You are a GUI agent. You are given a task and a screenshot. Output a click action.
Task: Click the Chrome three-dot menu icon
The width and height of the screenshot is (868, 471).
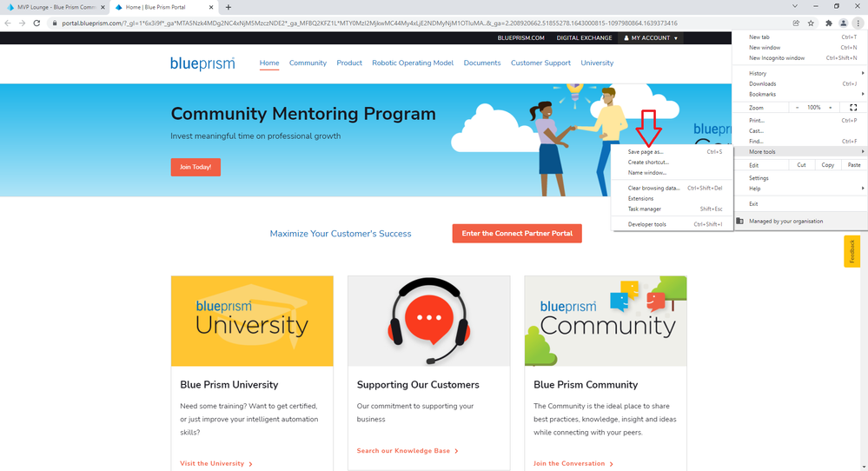pos(858,23)
